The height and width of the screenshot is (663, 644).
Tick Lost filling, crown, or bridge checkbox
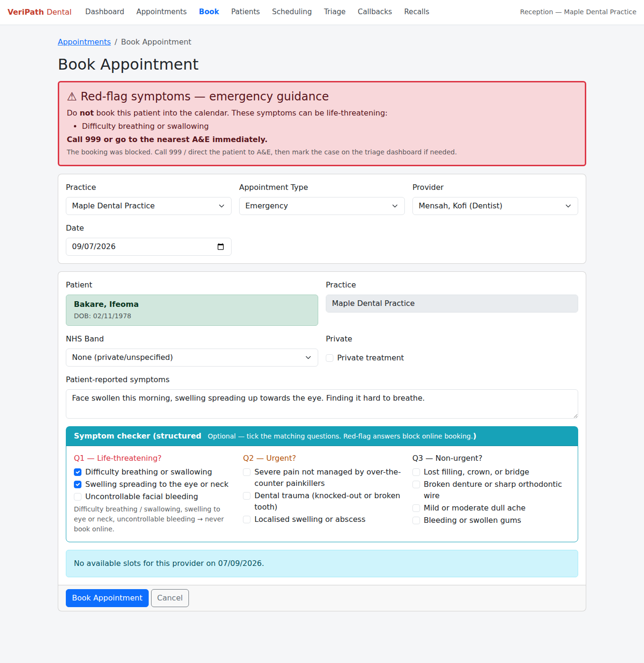[x=416, y=472]
